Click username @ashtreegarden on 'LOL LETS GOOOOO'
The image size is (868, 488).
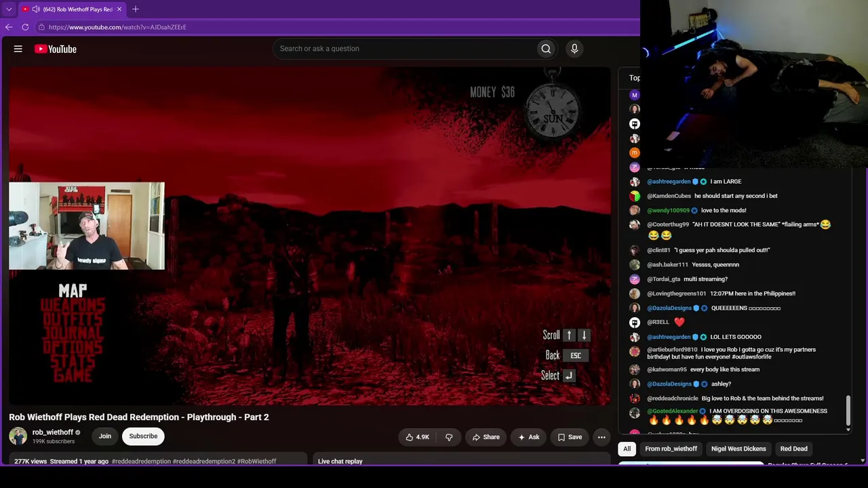(x=669, y=337)
